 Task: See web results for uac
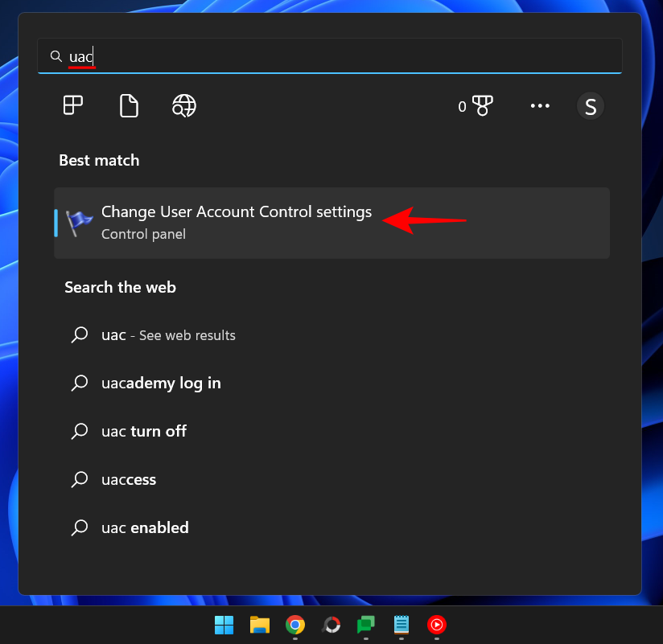167,335
